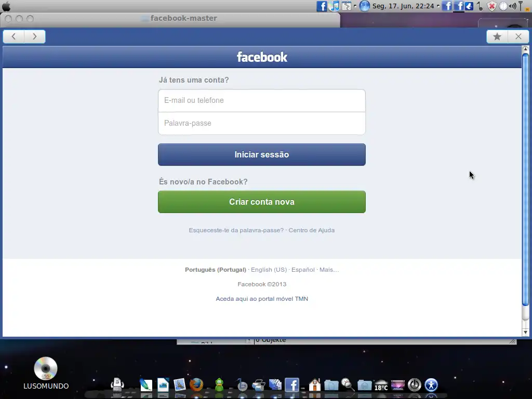
Task: Open the clock showing Seg, 17. Jun, 22:24
Action: click(x=403, y=6)
